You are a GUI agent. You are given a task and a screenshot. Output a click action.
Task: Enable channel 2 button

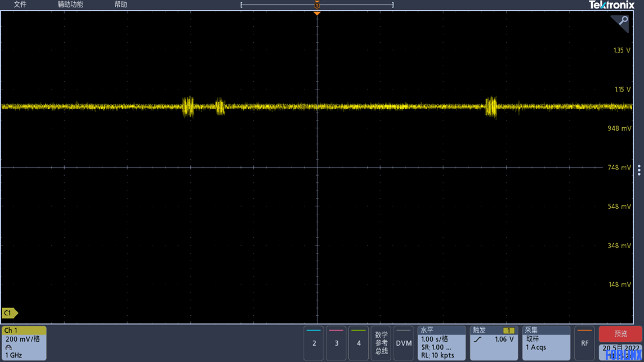tap(314, 343)
